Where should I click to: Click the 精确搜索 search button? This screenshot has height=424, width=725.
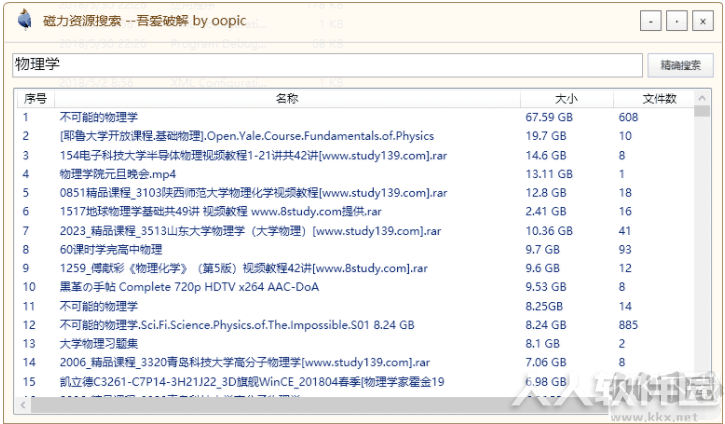680,65
